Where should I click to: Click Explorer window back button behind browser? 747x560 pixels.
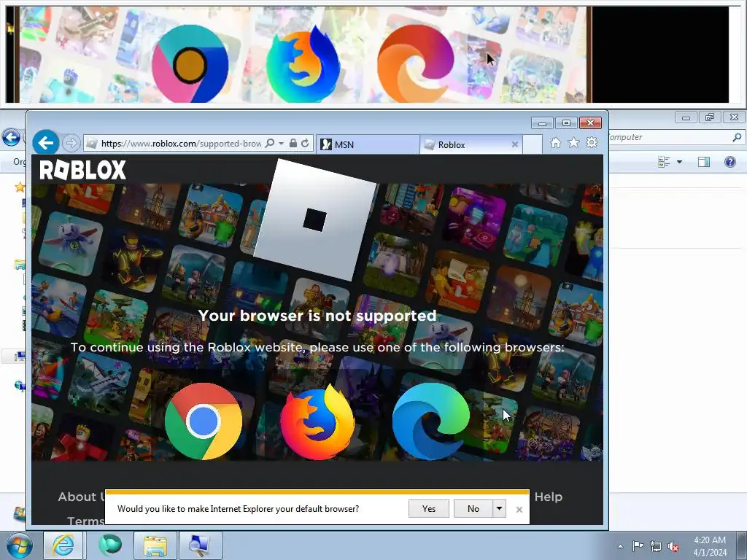point(12,138)
